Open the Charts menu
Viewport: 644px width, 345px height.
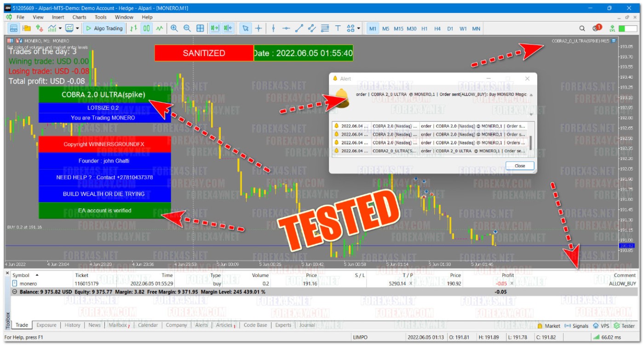pyautogui.click(x=79, y=17)
